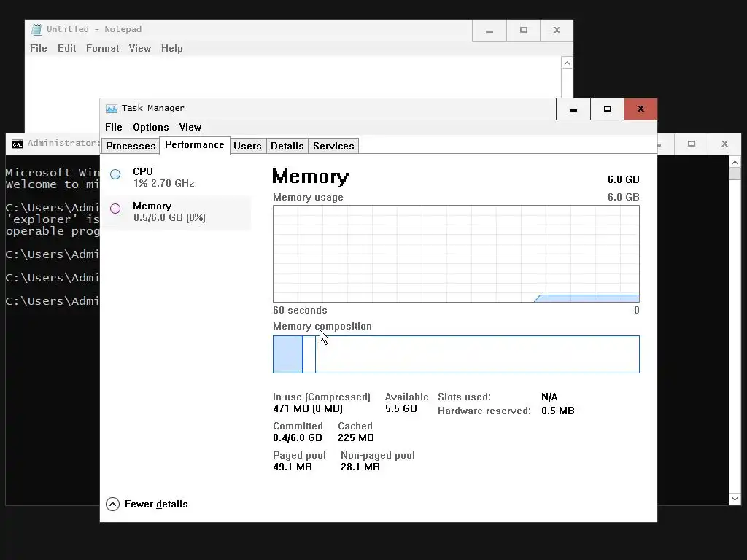The width and height of the screenshot is (747, 560).
Task: Open Notepad Help menu
Action: point(171,48)
